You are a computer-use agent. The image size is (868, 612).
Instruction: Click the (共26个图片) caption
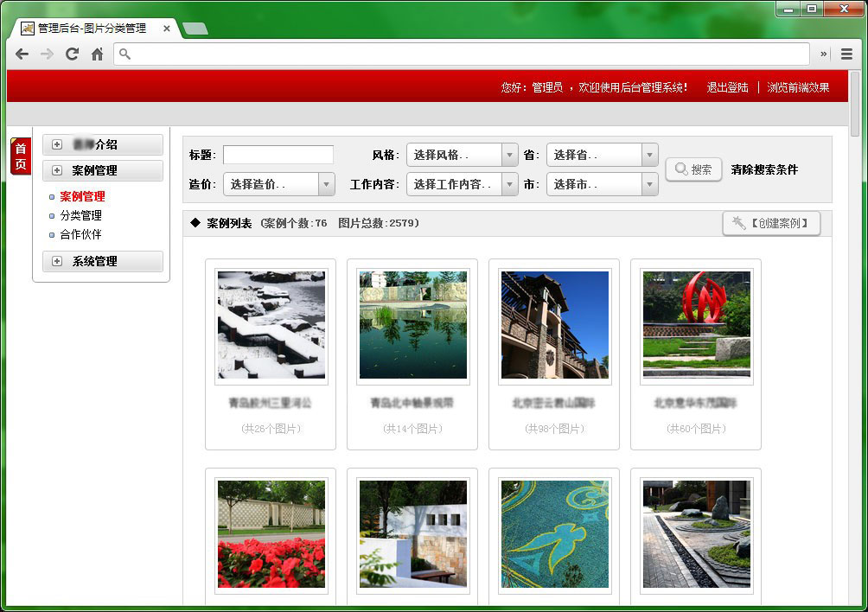click(271, 428)
